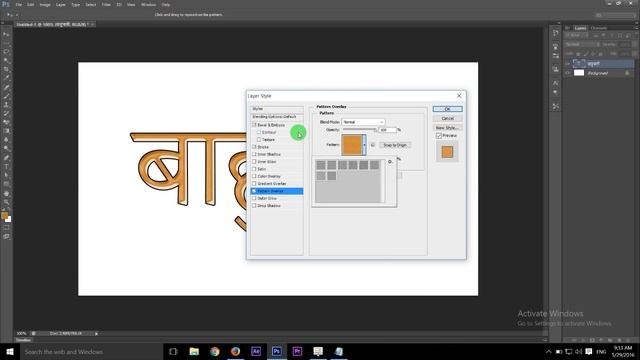Screen dimensions: 640x360
Task: Switch to the Channels tab
Action: click(599, 28)
